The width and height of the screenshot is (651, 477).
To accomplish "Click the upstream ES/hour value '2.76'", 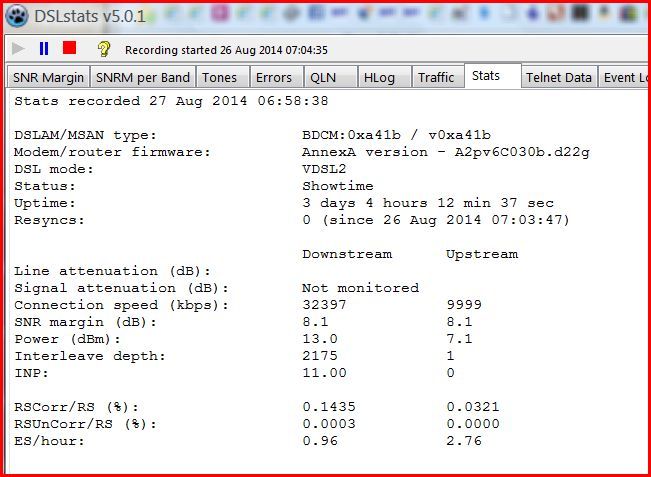I will pyautogui.click(x=464, y=441).
